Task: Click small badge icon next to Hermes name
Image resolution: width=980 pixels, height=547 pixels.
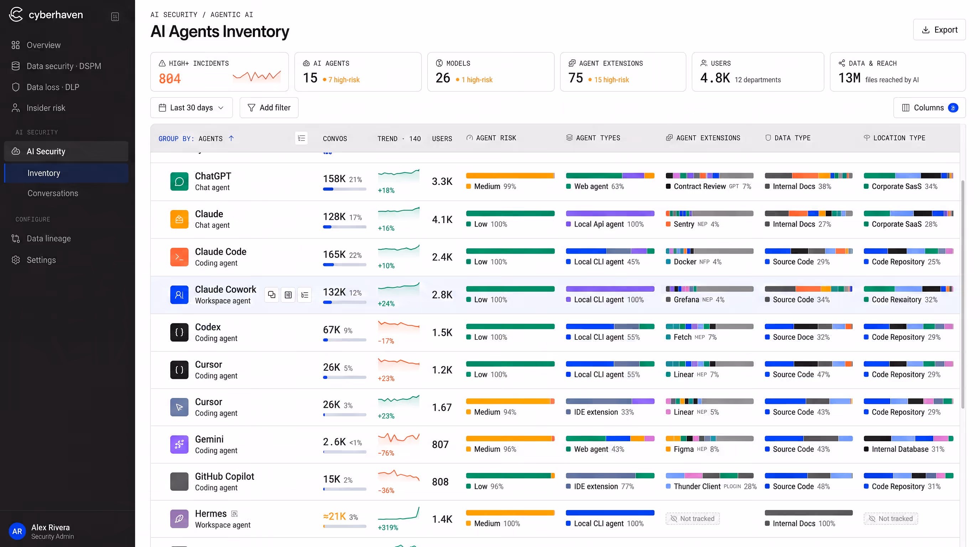Action: pyautogui.click(x=234, y=514)
